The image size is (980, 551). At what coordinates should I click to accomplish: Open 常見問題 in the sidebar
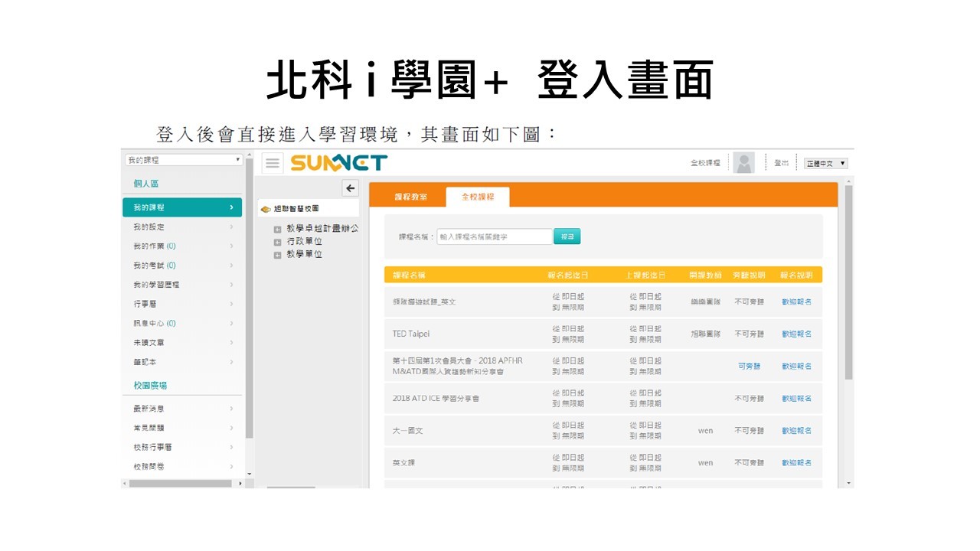[182, 428]
